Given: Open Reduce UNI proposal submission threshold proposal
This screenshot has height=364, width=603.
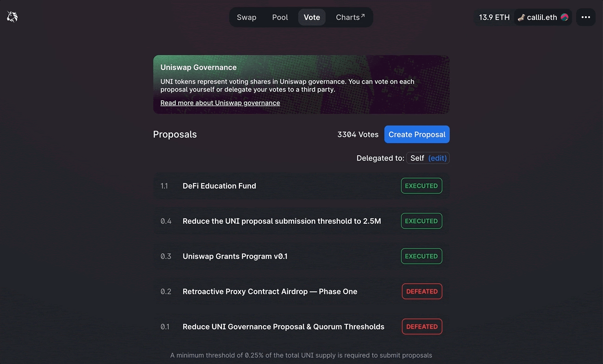Looking at the screenshot, I should [282, 221].
